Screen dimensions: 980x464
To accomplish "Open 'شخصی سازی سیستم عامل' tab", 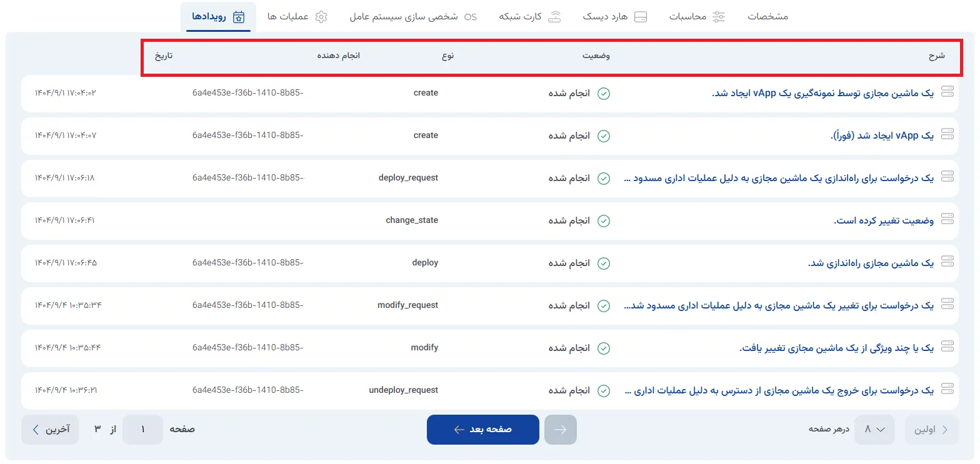I will (413, 17).
